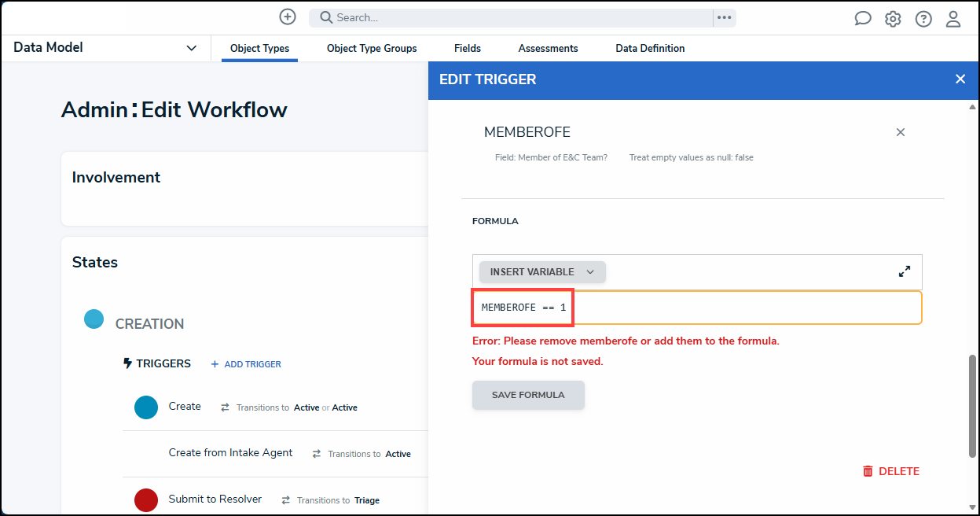Click the plus quick-create icon
Viewport: 980px width, 516px height.
pyautogui.click(x=288, y=17)
